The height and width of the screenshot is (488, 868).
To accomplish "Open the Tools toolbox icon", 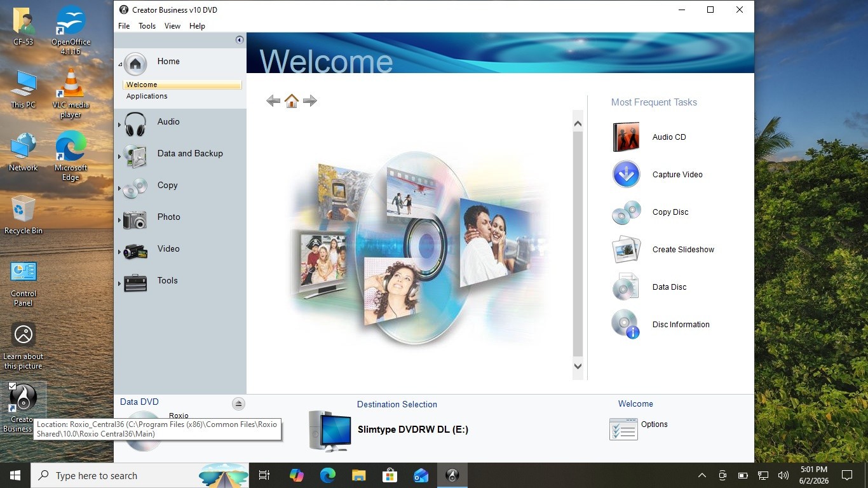I will 135,283.
